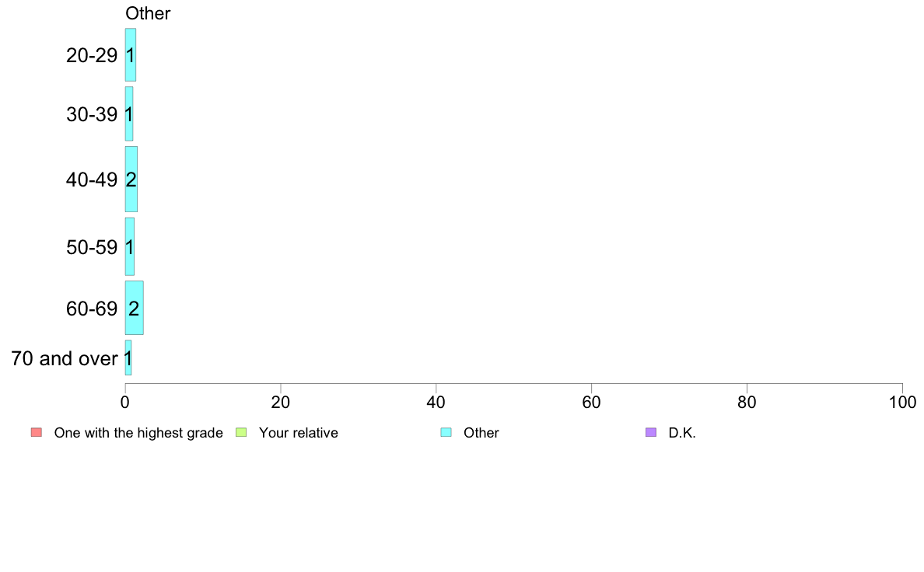Image resolution: width=924 pixels, height=572 pixels.
Task: Click the 20-29 age group bar
Action: 130,54
